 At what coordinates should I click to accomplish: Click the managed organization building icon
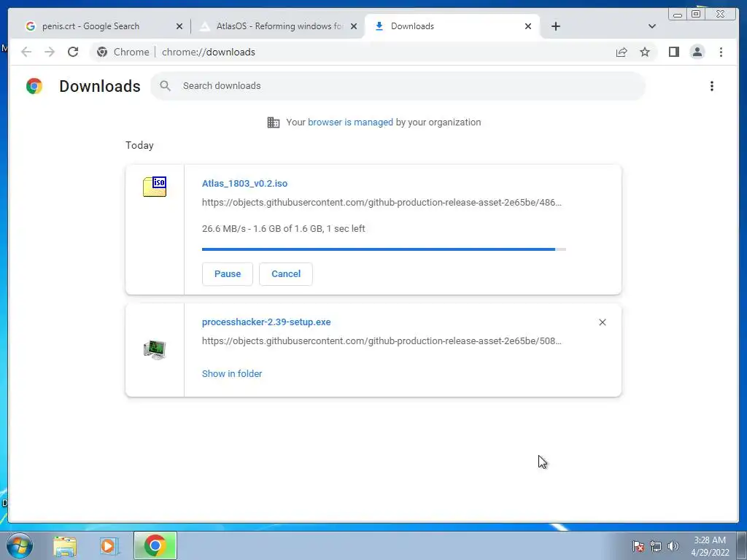point(274,122)
